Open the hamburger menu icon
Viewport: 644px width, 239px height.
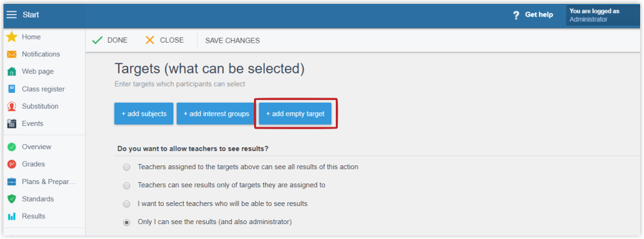pos(12,15)
